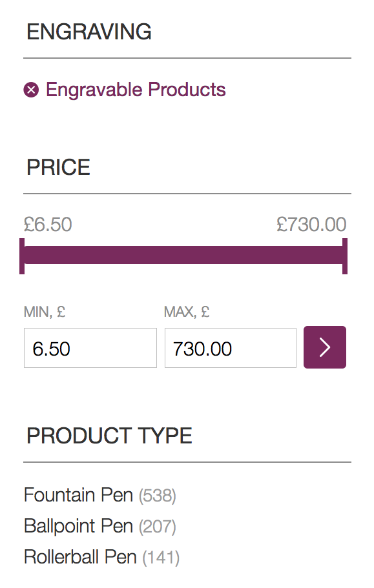Click the MIN, £ field label

click(45, 312)
